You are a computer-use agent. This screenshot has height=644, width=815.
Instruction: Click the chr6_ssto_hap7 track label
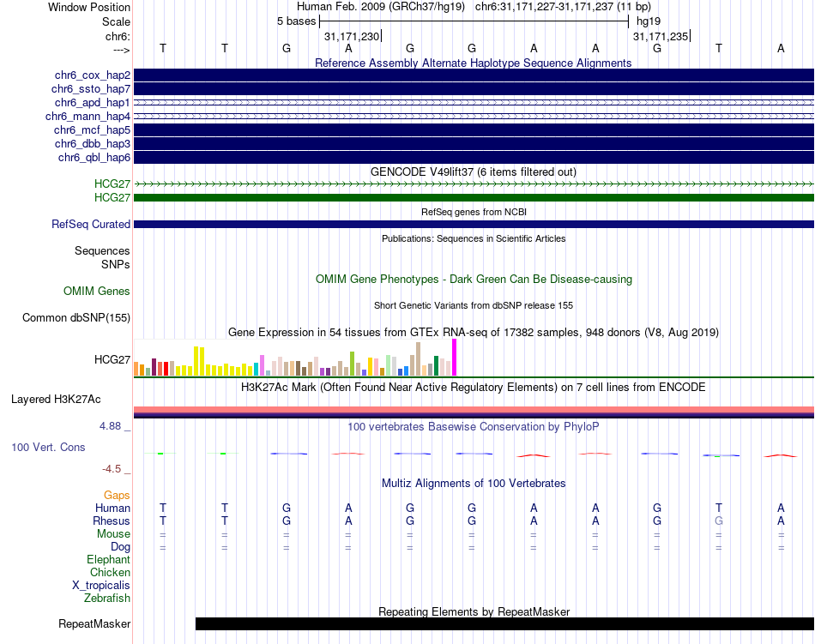(91, 89)
